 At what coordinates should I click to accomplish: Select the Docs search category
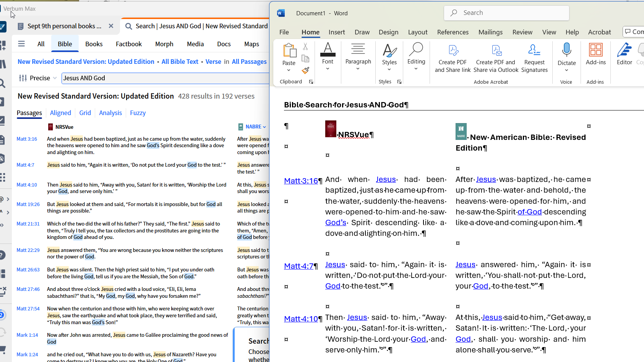pyautogui.click(x=224, y=44)
